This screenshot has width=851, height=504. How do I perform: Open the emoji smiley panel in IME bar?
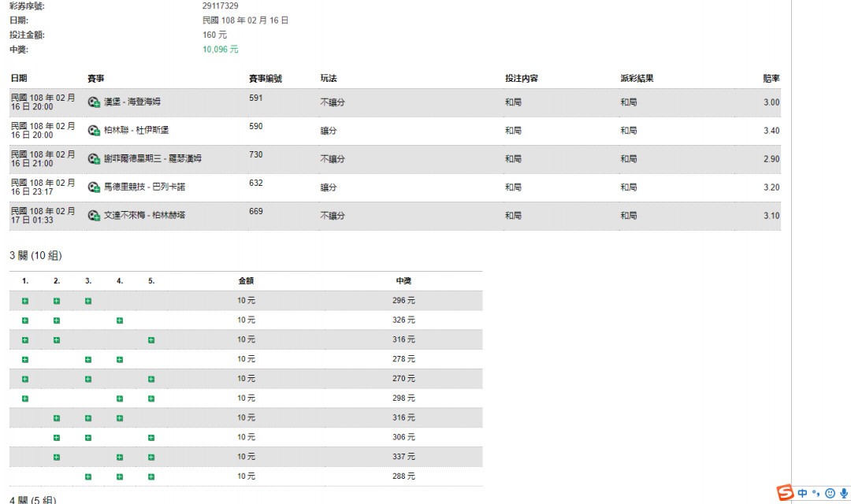(x=830, y=493)
